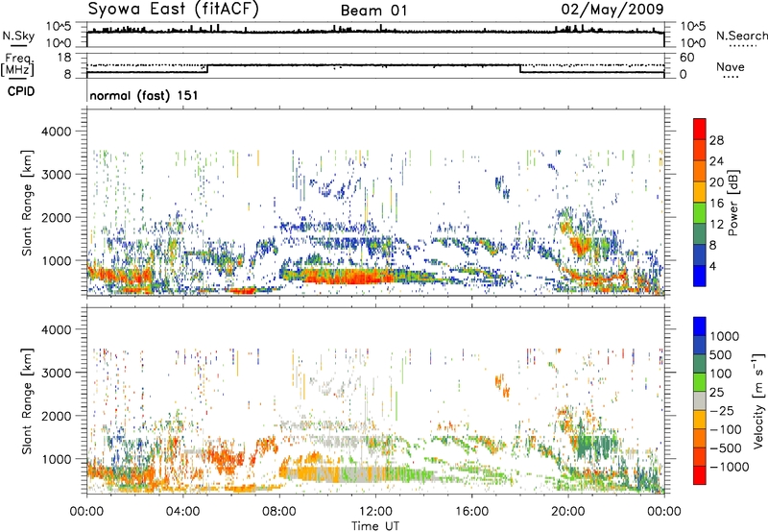The width and height of the screenshot is (768, 532).
Task: Select the 'CPID' row label
Action: [21, 91]
